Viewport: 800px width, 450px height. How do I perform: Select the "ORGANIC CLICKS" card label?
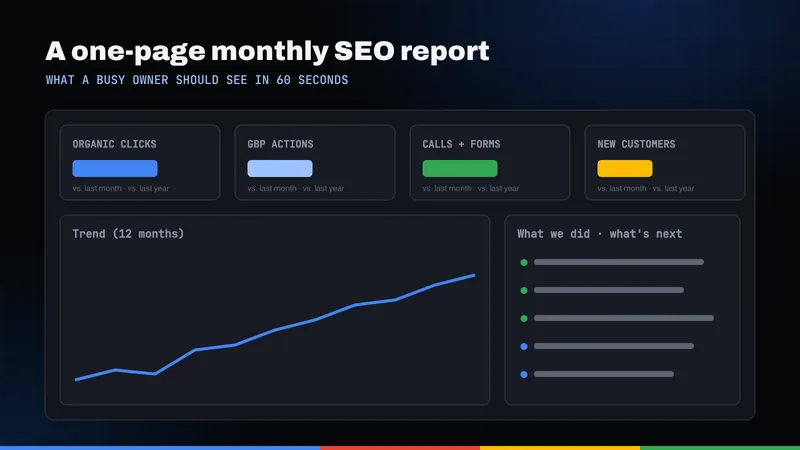point(114,144)
